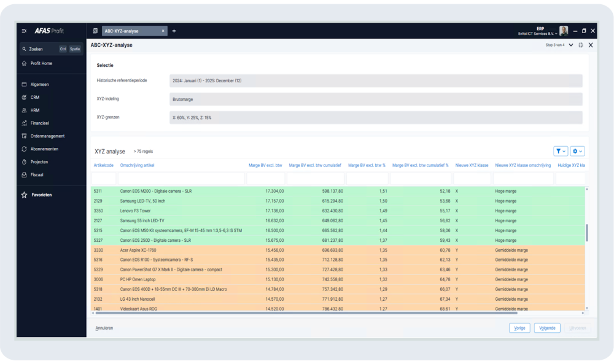Screen dimensions: 614x364
Task: Click the XYZ-indeling Brutomarge field
Action: click(x=376, y=99)
